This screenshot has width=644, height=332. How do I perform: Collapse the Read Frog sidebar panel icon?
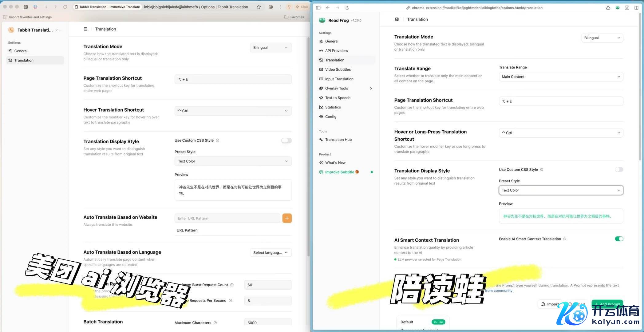tap(397, 19)
